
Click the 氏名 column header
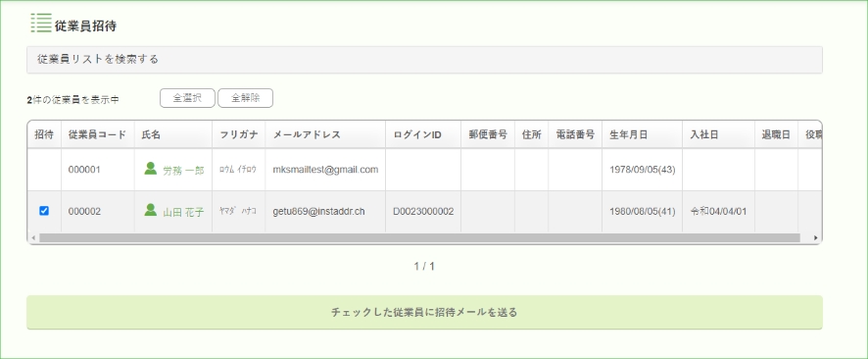click(x=173, y=134)
